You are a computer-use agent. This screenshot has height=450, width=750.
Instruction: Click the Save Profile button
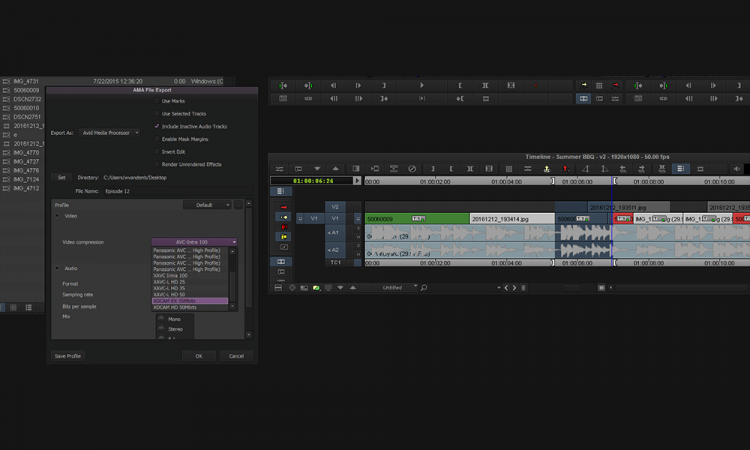pos(68,356)
